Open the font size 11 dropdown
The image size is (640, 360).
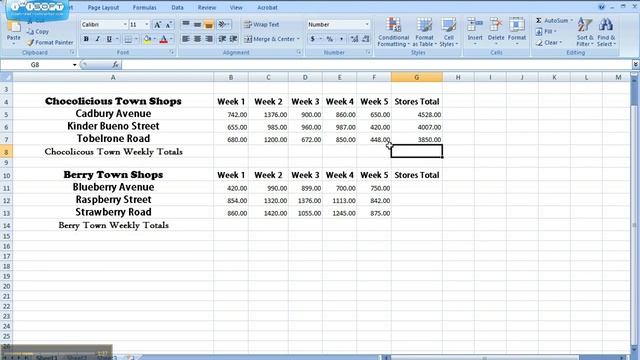147,24
